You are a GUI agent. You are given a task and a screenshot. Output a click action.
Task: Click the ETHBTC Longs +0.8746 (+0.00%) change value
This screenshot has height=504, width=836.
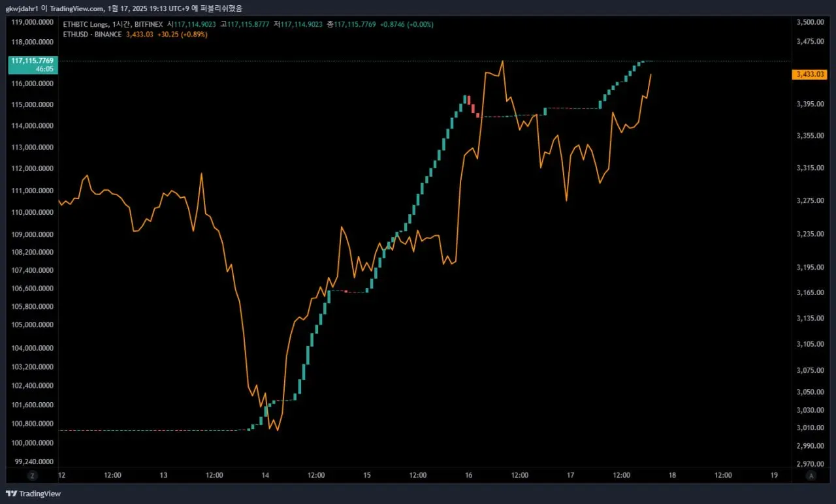(x=405, y=24)
